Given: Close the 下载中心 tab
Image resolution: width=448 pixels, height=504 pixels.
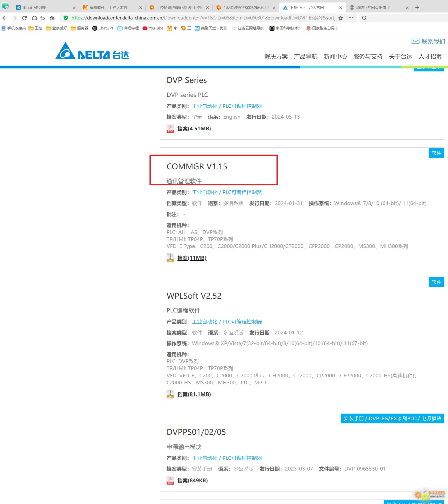Looking at the screenshot, I should [x=340, y=8].
